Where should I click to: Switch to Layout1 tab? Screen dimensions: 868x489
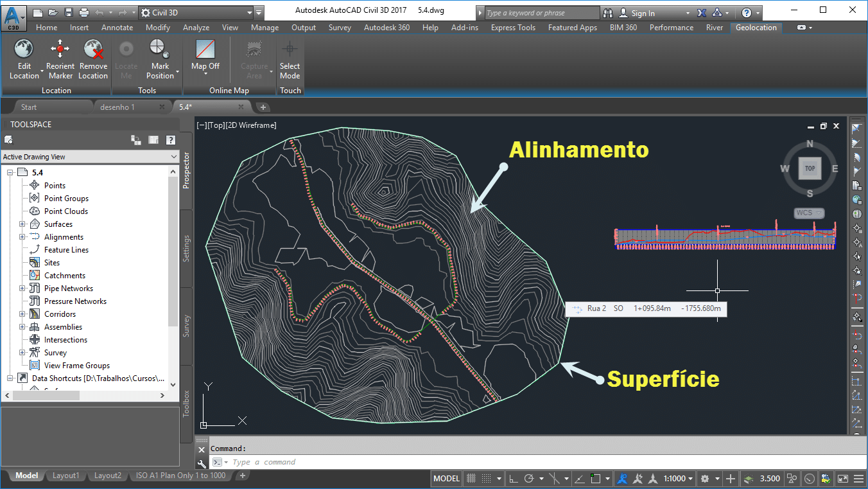click(65, 476)
